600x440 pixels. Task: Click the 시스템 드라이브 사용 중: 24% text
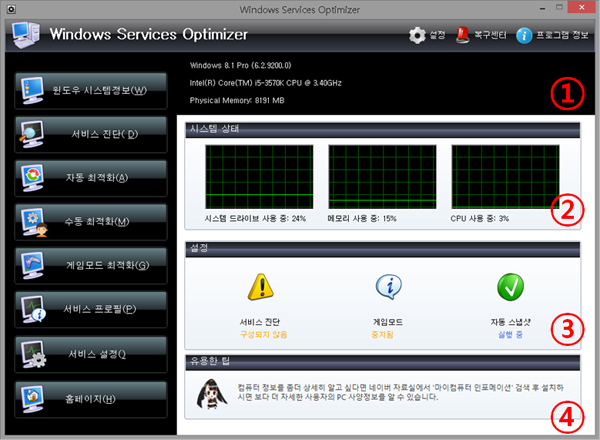pyautogui.click(x=255, y=219)
